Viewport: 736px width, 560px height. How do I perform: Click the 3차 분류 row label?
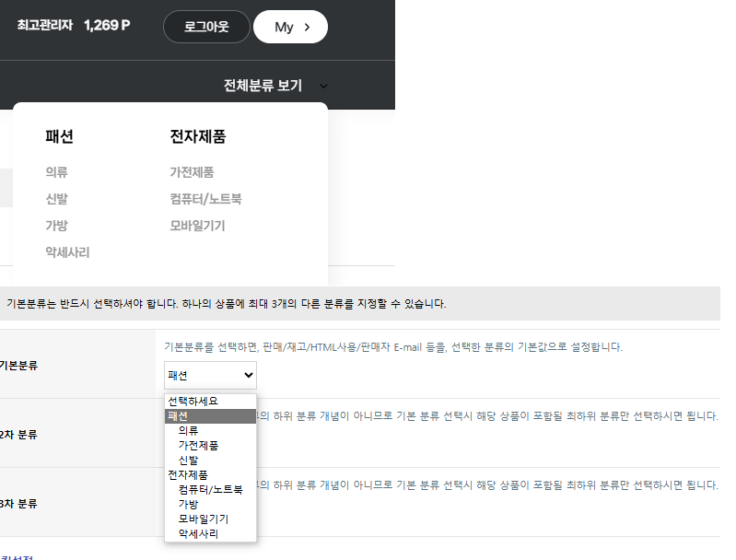(18, 504)
